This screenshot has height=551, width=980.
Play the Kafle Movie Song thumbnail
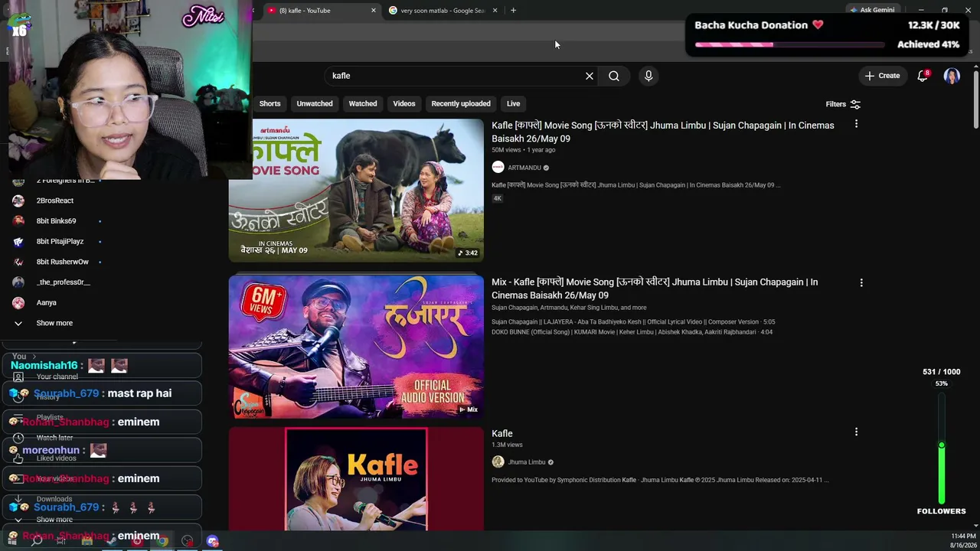pyautogui.click(x=356, y=191)
